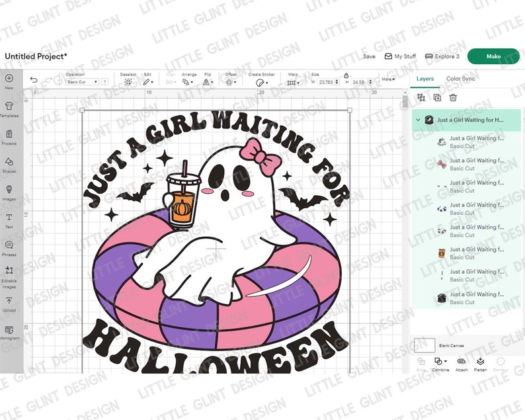Click the width size input field

[325, 82]
